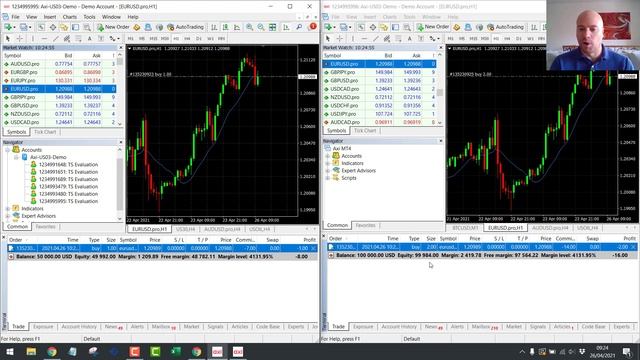Click MetaEditor icon in left window toolbar

point(137,27)
